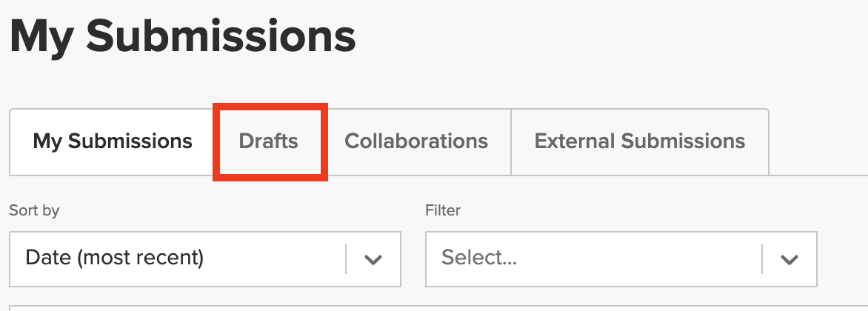Switch to the Collaborations tab
This screenshot has height=311, width=868.
(416, 141)
